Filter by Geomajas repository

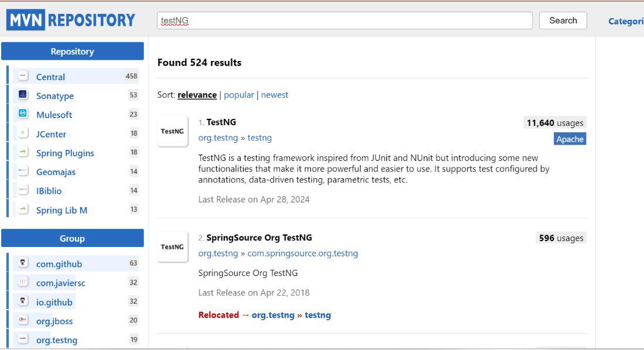pos(56,171)
